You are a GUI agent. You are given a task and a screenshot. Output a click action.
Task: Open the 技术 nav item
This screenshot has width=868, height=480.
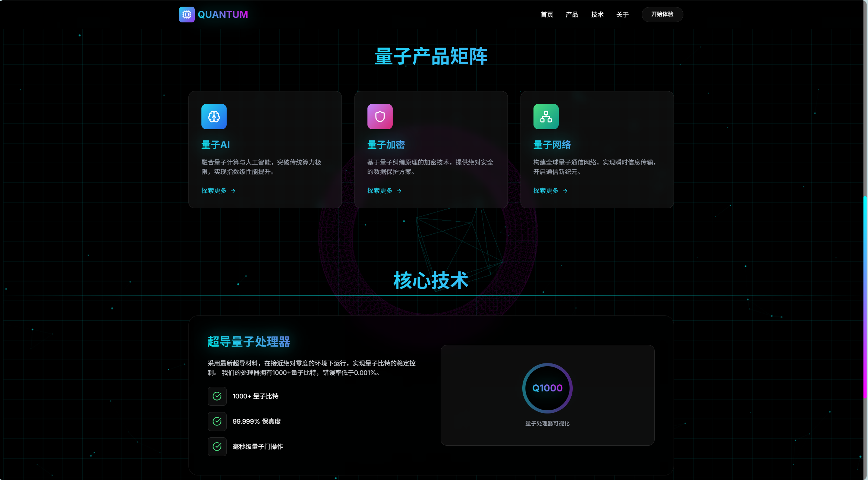click(597, 14)
